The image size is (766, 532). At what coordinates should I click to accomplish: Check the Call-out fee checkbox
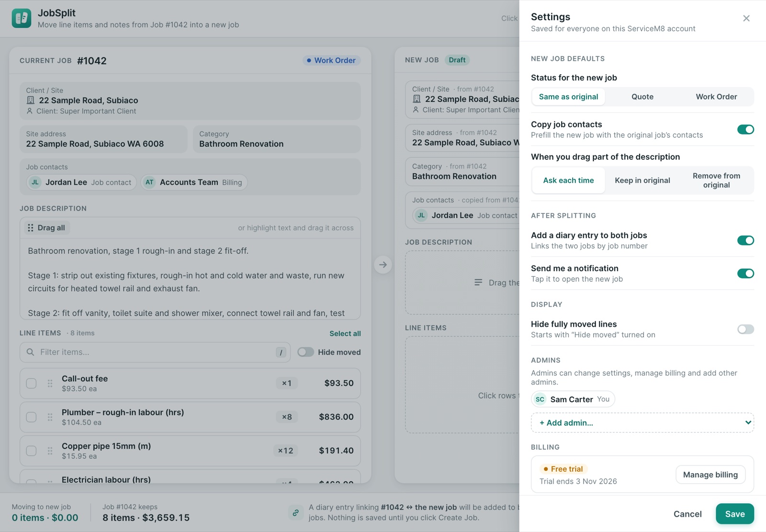[31, 383]
